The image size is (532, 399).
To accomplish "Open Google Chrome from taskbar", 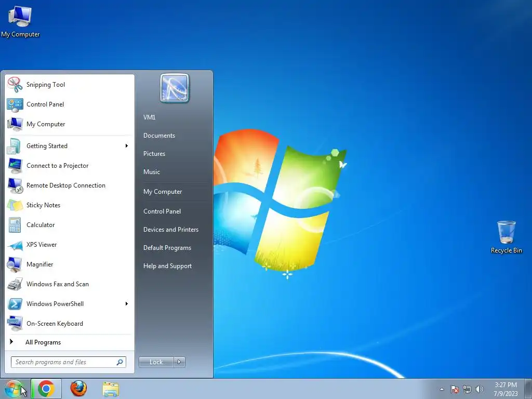I will coord(46,389).
